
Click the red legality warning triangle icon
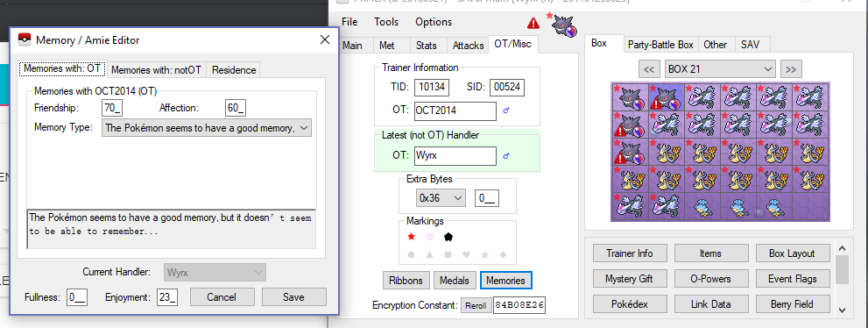[x=533, y=23]
